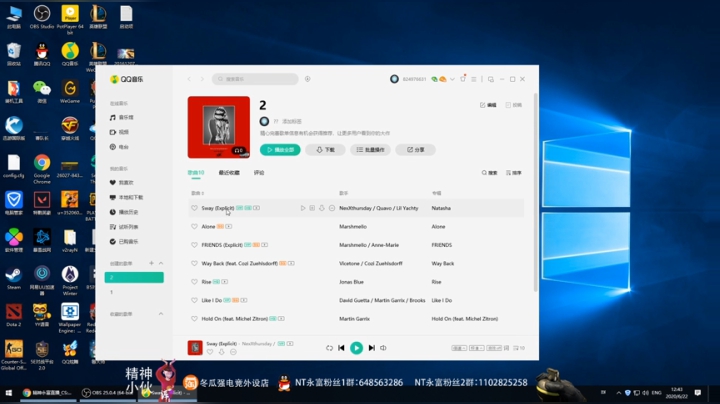Open My Favorites heart item in sidebar

point(122,183)
